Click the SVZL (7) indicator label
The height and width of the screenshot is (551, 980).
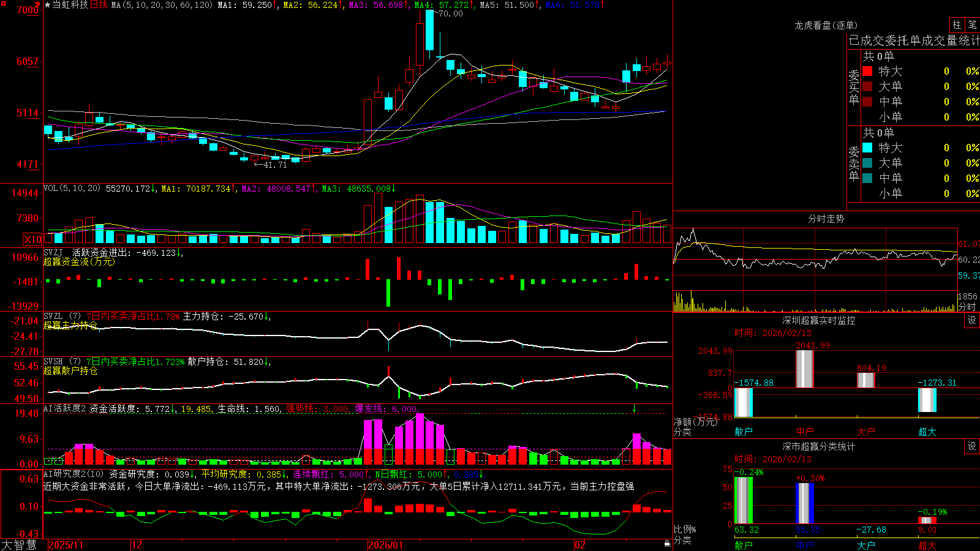pos(62,317)
